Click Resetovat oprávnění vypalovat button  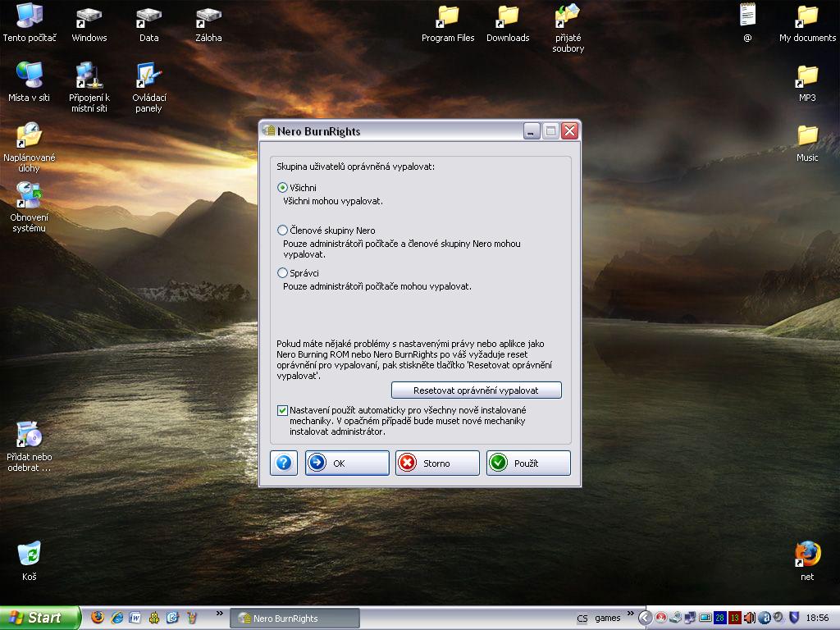point(477,390)
